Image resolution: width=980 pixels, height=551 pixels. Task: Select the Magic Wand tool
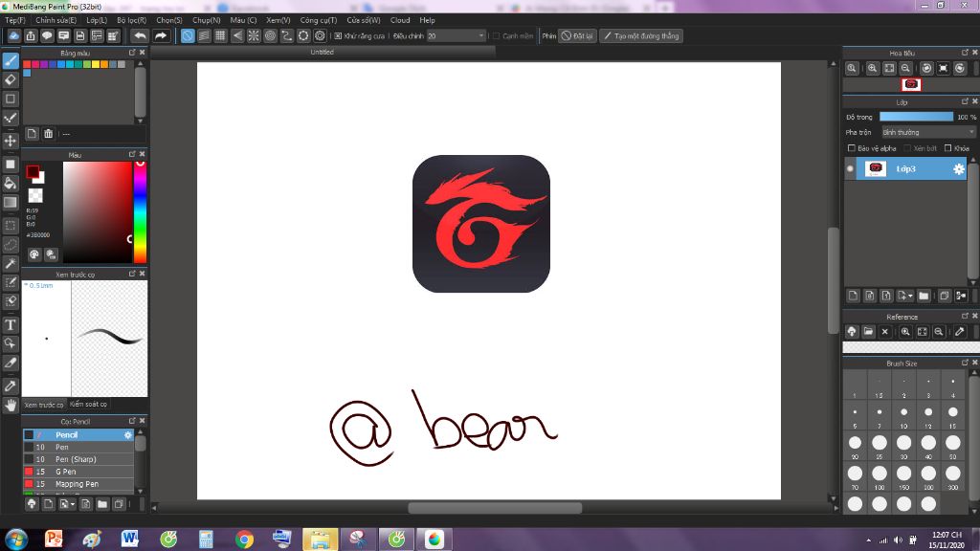[x=11, y=264]
